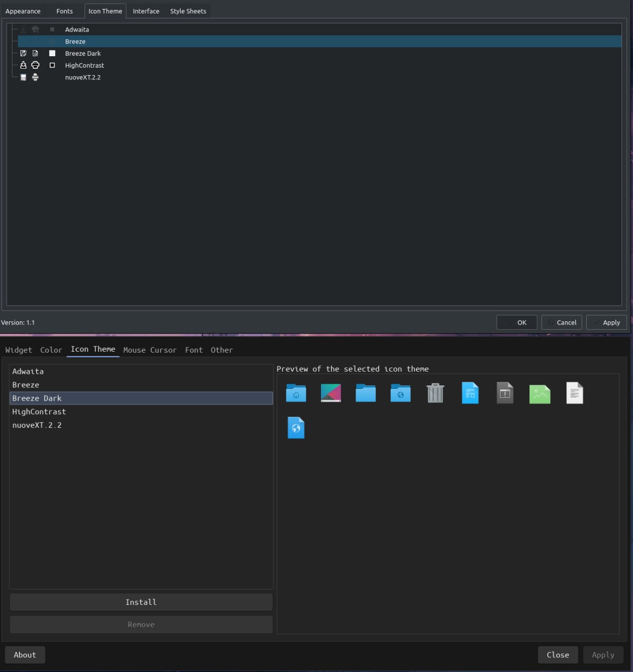Screen dimensions: 633x672
Task: Select the nuoveXT.2.2 label in the tree view
Action: pyautogui.click(x=82, y=77)
